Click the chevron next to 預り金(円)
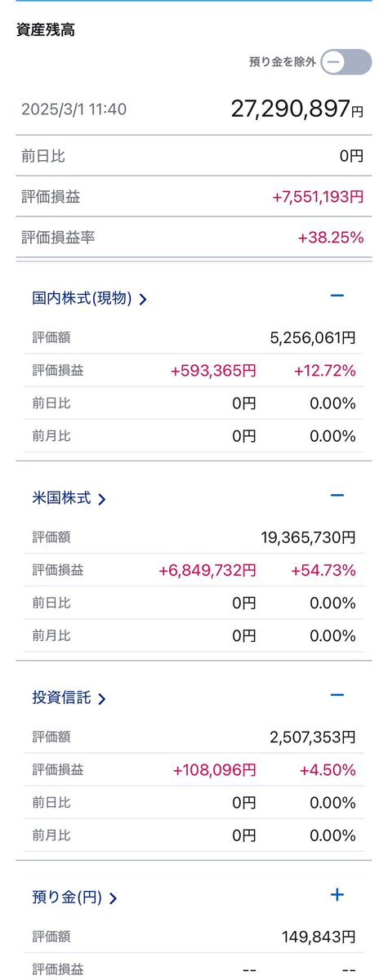The height and width of the screenshot is (980, 388). 113,898
